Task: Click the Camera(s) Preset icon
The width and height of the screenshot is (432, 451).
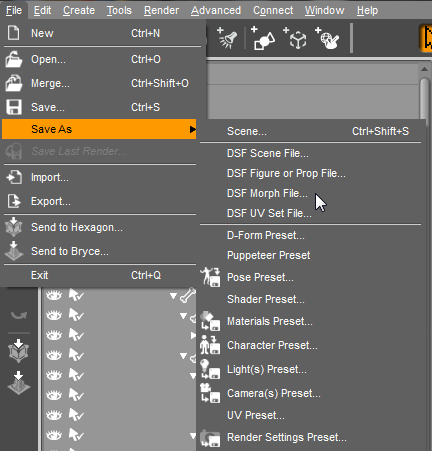Action: point(210,393)
